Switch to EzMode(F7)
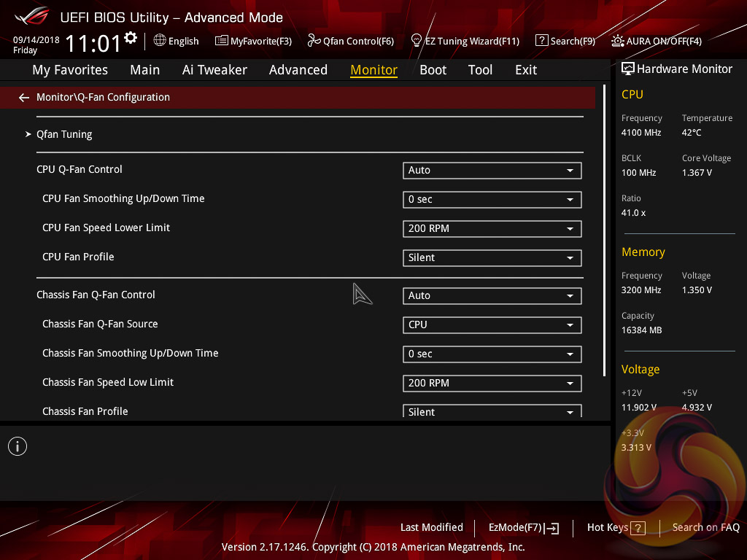The image size is (747, 560). tap(523, 528)
